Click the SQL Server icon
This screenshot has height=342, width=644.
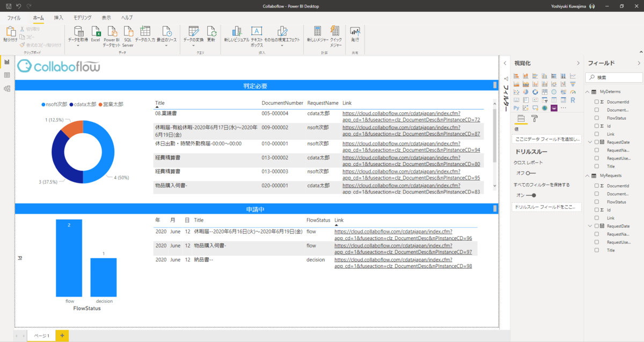(x=128, y=31)
